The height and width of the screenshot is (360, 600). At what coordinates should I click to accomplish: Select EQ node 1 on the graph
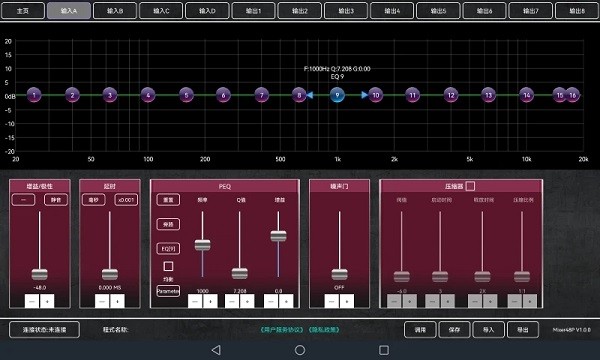(34, 95)
